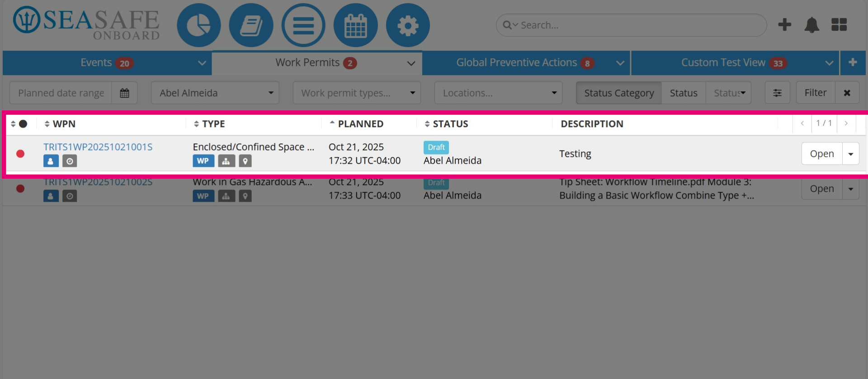The width and height of the screenshot is (868, 379).
Task: Click clock icon under TRITS1WP20251021002S
Action: 70,196
